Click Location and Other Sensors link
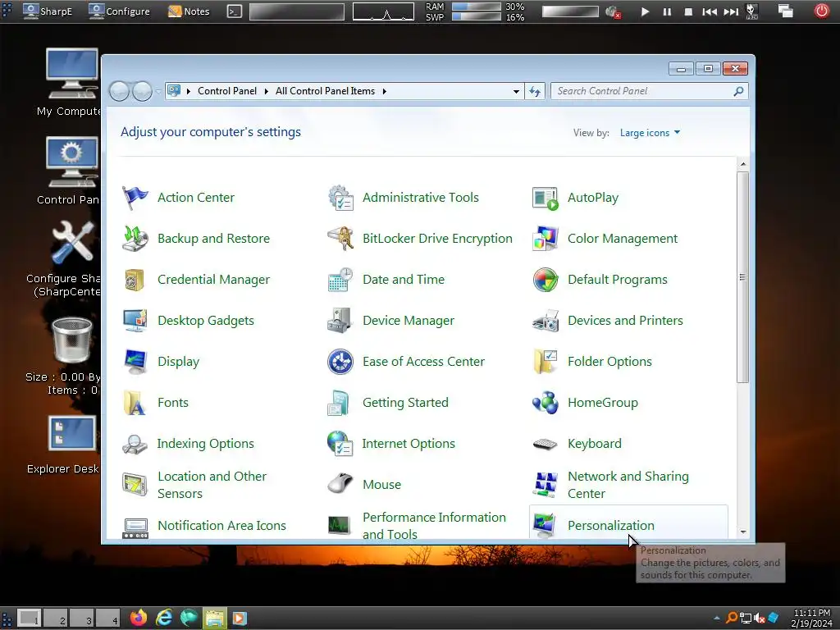The width and height of the screenshot is (840, 630). pyautogui.click(x=212, y=485)
